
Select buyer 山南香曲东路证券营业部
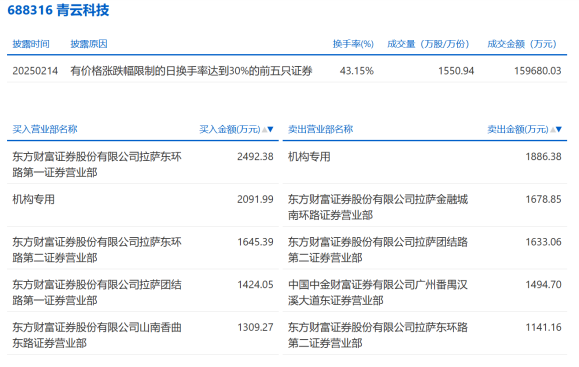(97, 335)
